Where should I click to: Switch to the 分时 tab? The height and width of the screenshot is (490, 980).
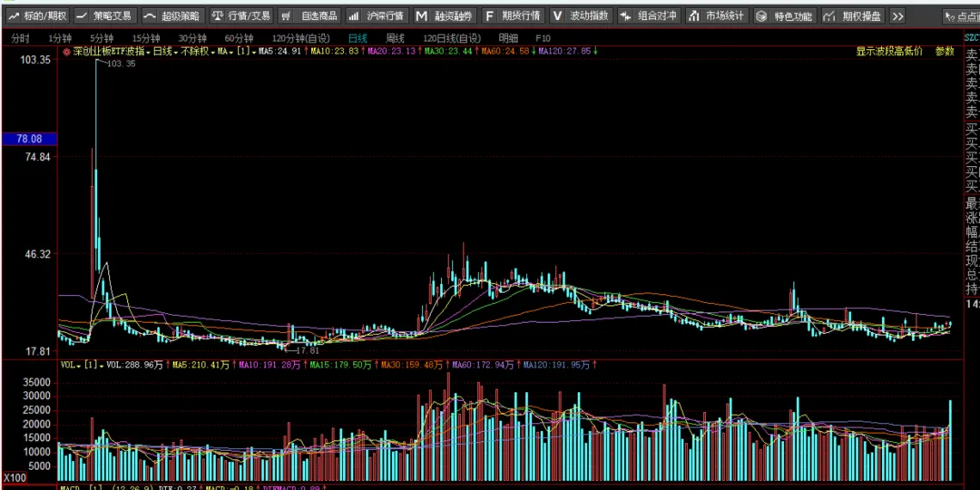[20, 38]
